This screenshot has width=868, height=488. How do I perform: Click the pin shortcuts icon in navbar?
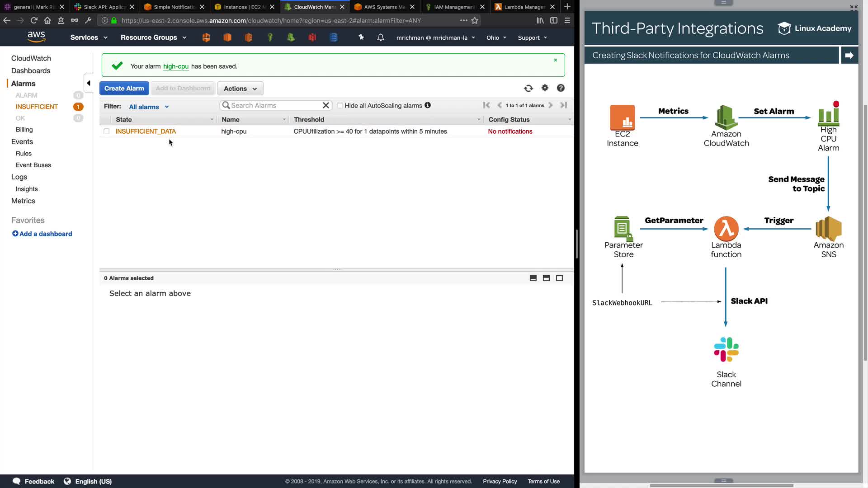point(361,38)
